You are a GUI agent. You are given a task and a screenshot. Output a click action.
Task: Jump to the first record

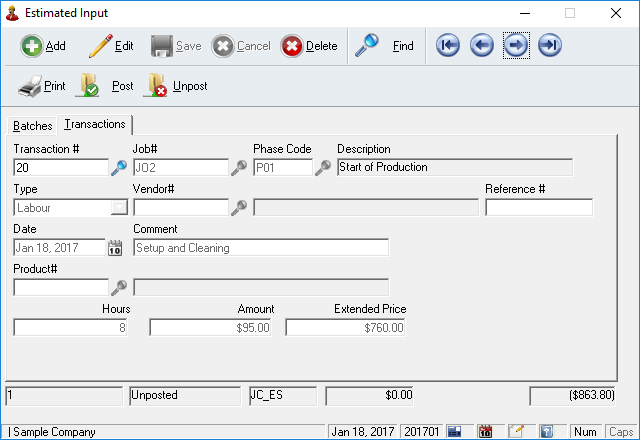[x=448, y=46]
